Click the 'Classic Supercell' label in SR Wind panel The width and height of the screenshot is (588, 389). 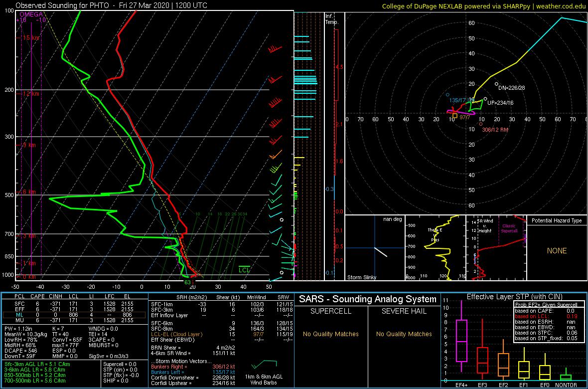508,228
